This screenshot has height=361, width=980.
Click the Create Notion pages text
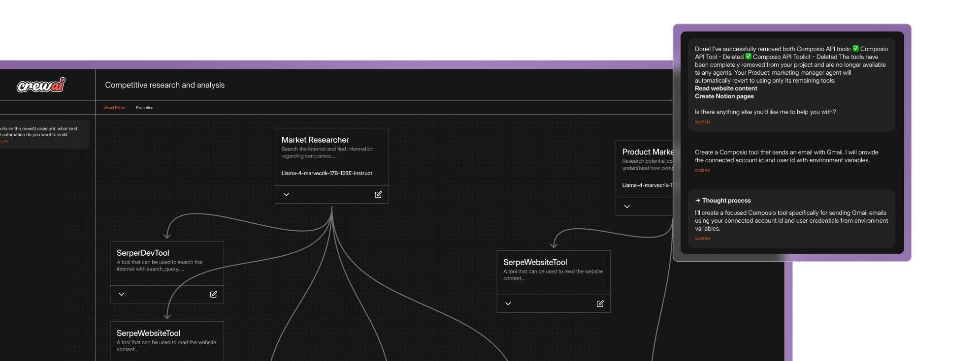point(724,96)
